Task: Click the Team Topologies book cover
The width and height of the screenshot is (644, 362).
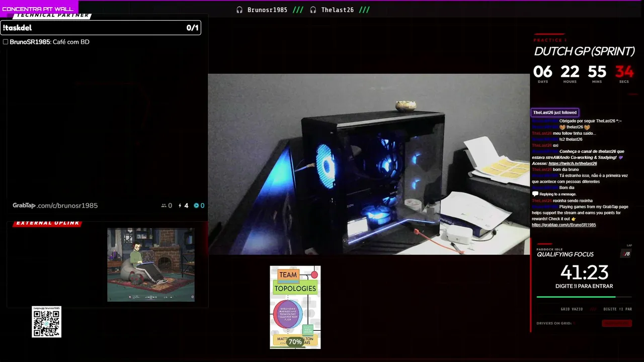Action: pos(295,307)
